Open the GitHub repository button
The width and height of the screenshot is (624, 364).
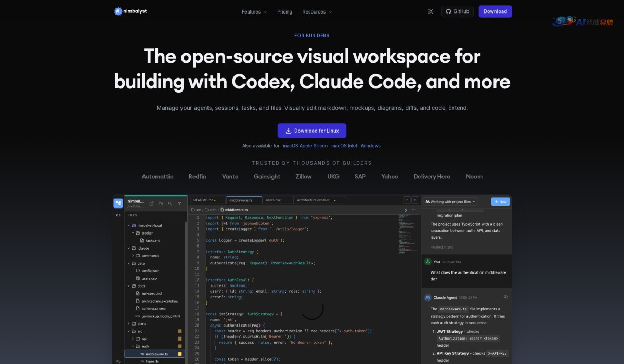(x=458, y=11)
